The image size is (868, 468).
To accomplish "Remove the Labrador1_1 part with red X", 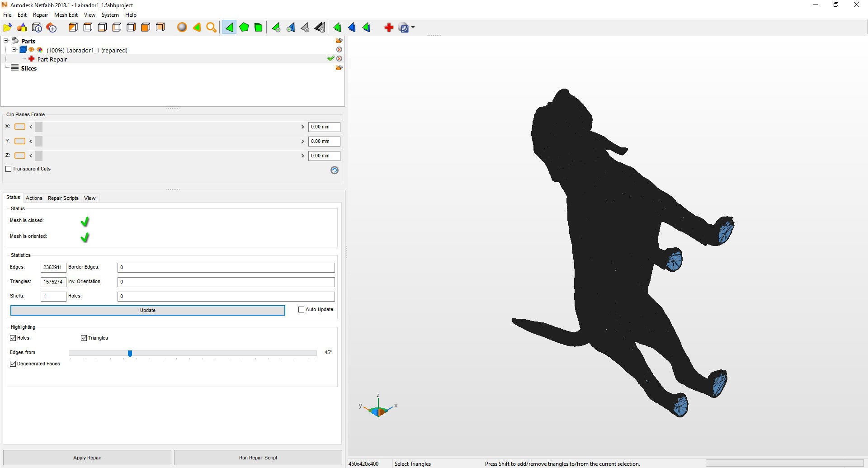I will click(339, 50).
